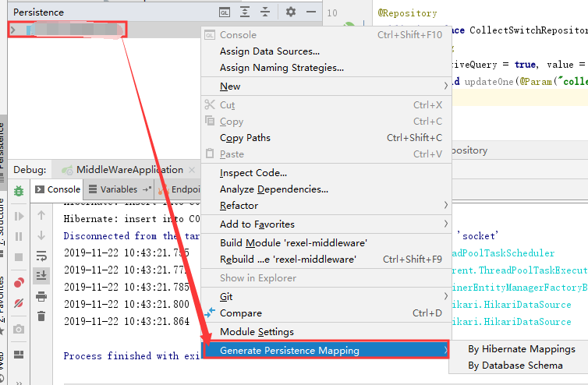This screenshot has width=588, height=385.
Task: Choose Build Module 'rexel-middleware'
Action: click(326, 243)
